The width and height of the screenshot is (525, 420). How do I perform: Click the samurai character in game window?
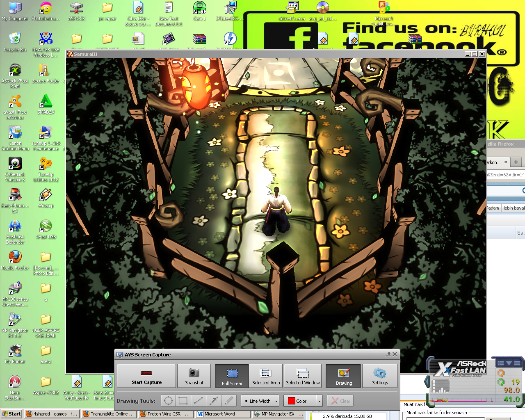(x=276, y=211)
